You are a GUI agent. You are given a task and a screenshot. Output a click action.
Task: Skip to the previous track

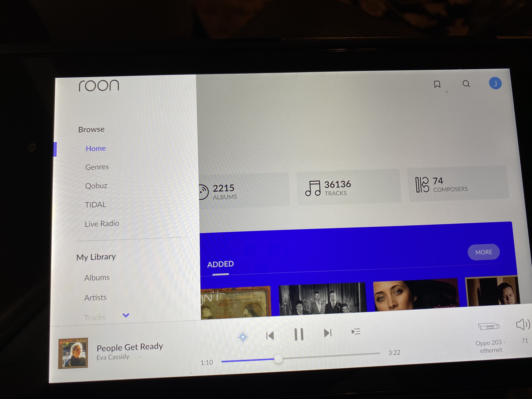pyautogui.click(x=270, y=335)
